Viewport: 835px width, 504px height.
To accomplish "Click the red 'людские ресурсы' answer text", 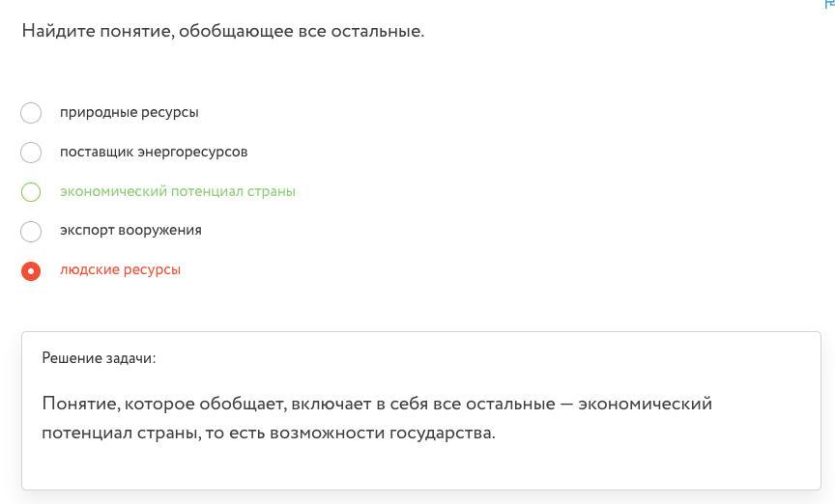I will tap(120, 269).
